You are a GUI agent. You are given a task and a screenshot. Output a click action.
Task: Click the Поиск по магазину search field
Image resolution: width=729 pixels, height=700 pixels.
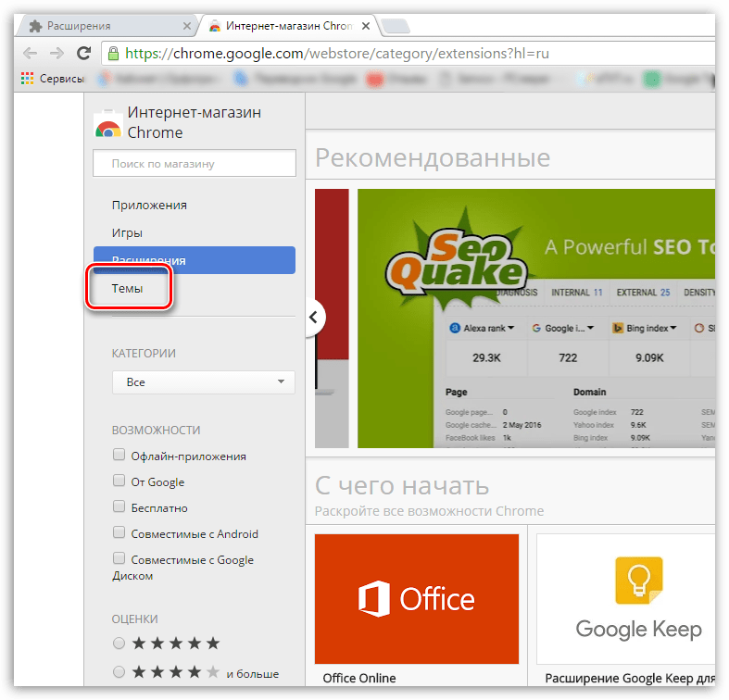pos(195,164)
